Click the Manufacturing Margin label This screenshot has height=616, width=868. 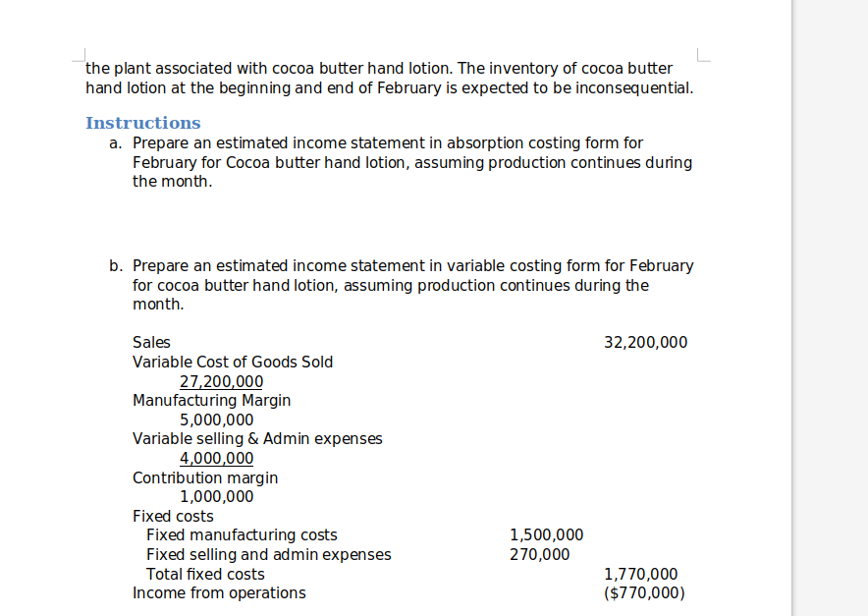[211, 401]
